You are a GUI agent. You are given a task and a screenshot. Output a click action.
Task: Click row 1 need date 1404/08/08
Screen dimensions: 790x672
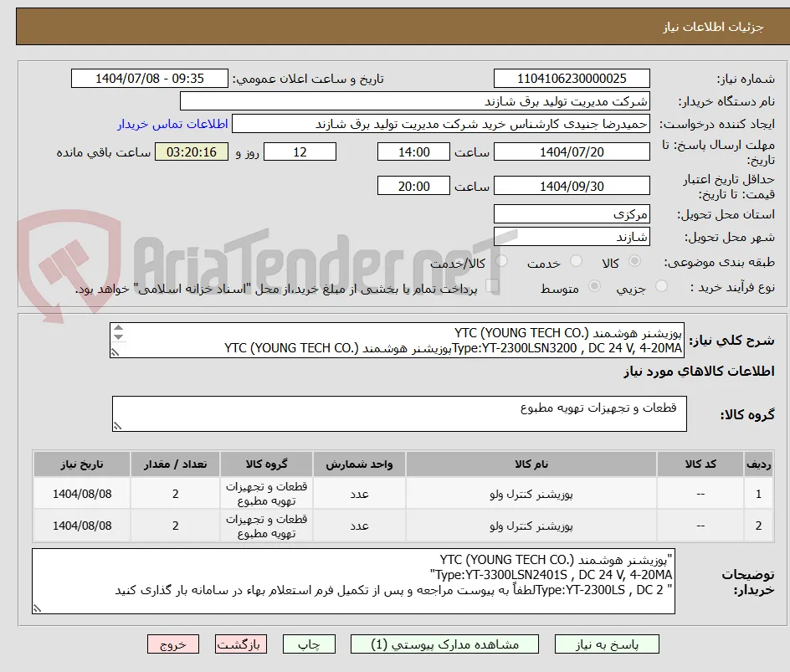[82, 495]
